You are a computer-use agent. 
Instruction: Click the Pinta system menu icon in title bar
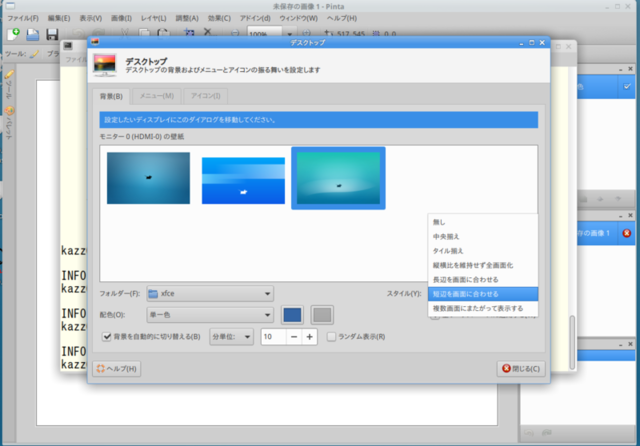pyautogui.click(x=10, y=6)
